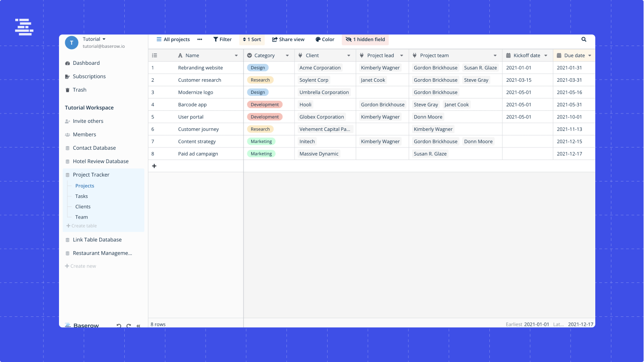644x362 pixels.
Task: Collapse the sidebar with double chevron
Action: coord(139,326)
